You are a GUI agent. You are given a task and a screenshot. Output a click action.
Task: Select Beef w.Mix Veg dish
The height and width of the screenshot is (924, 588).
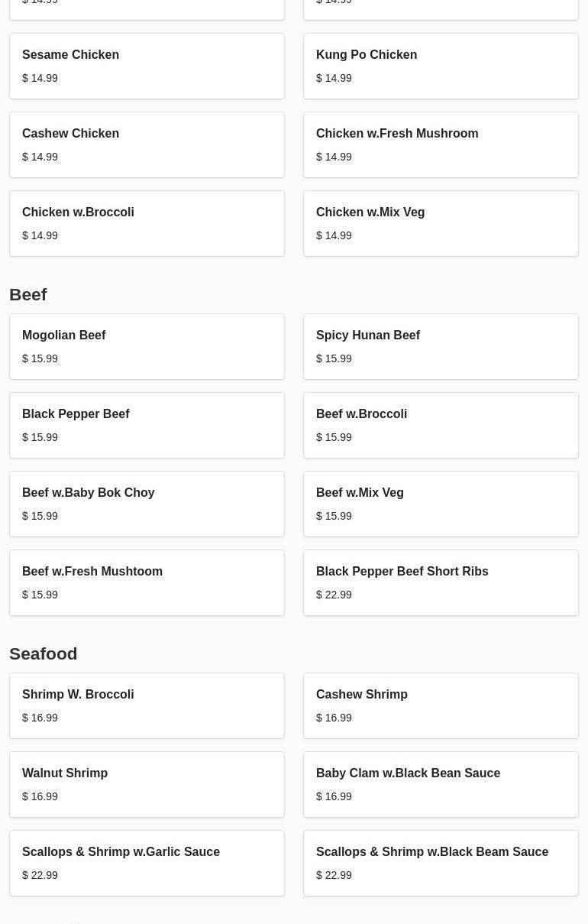441,504
